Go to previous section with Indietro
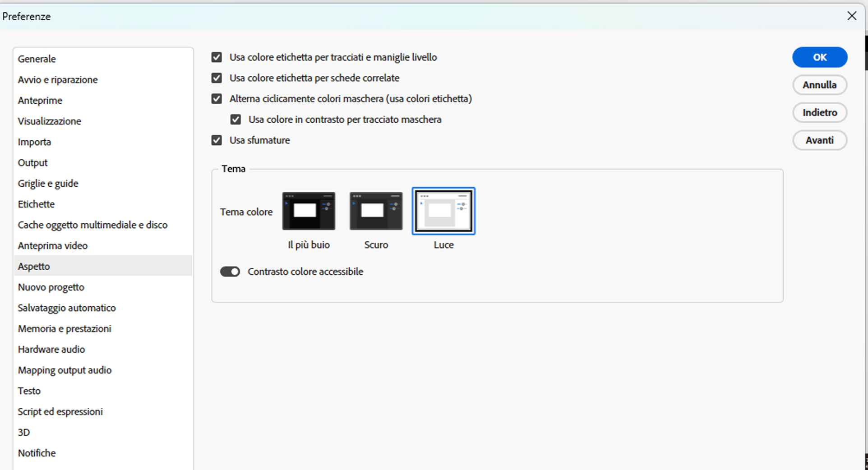This screenshot has width=868, height=470. point(820,112)
